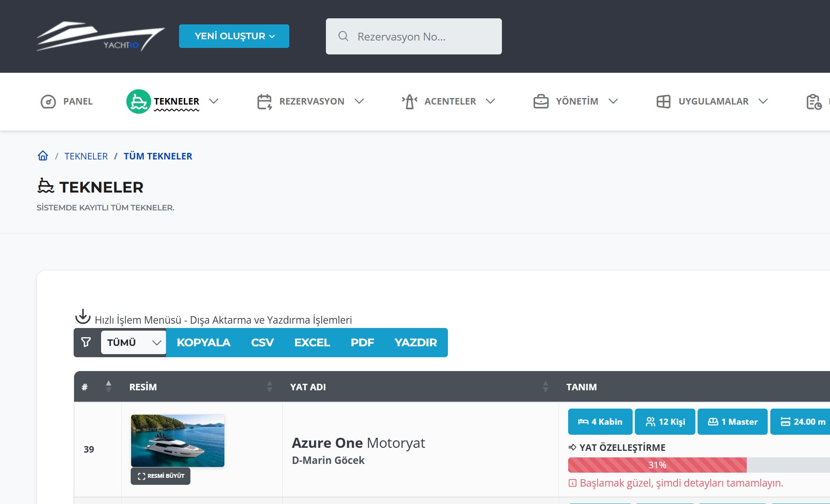Click the Resmi Büyüt button
The height and width of the screenshot is (504, 830).
point(160,476)
